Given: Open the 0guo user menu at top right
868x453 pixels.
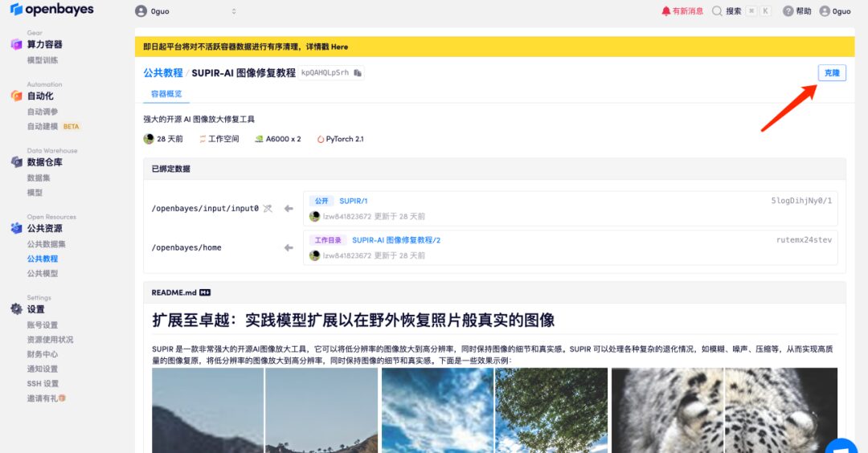Looking at the screenshot, I should 835,11.
